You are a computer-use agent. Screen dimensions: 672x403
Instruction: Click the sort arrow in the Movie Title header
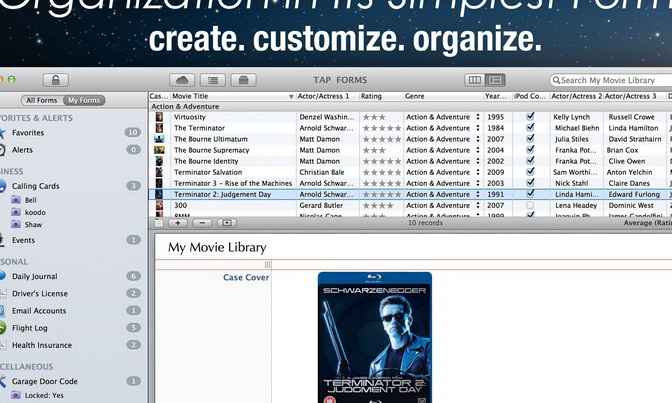291,96
